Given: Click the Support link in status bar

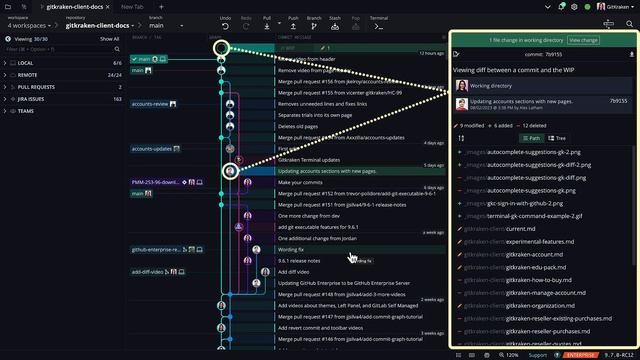Looking at the screenshot, I should point(538,355).
